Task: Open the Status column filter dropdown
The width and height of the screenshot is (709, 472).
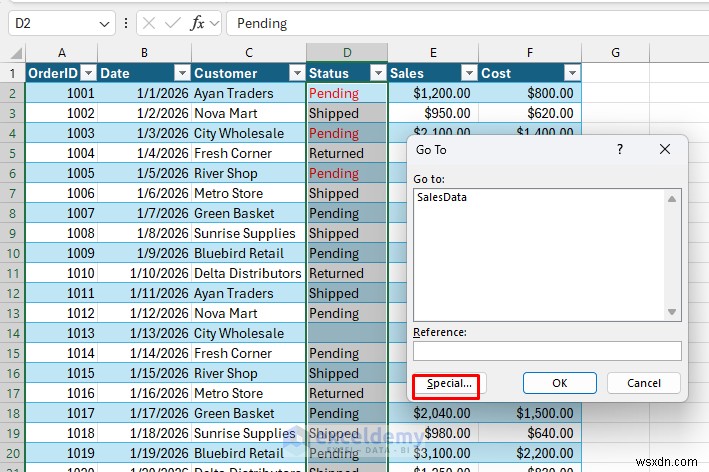Action: [x=378, y=73]
